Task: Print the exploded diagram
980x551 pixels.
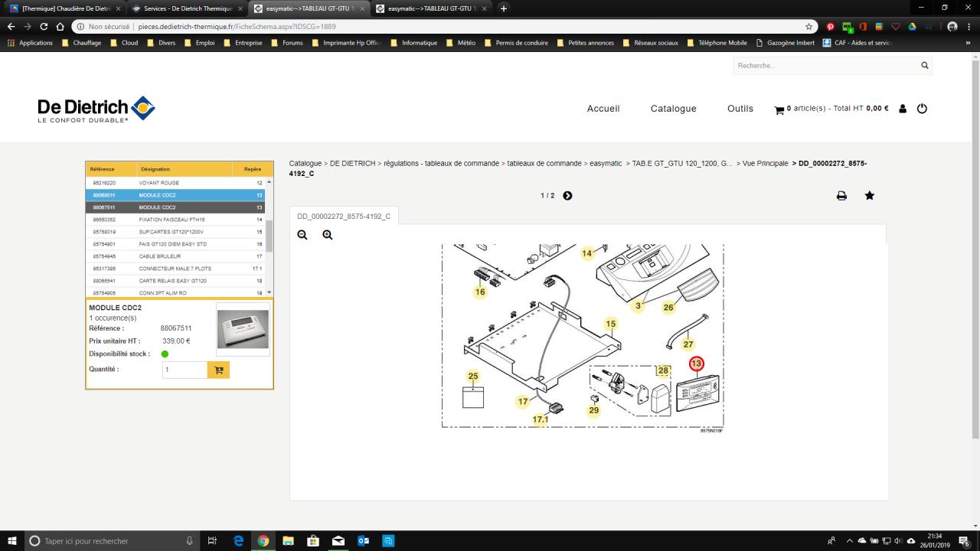Action: pos(841,196)
